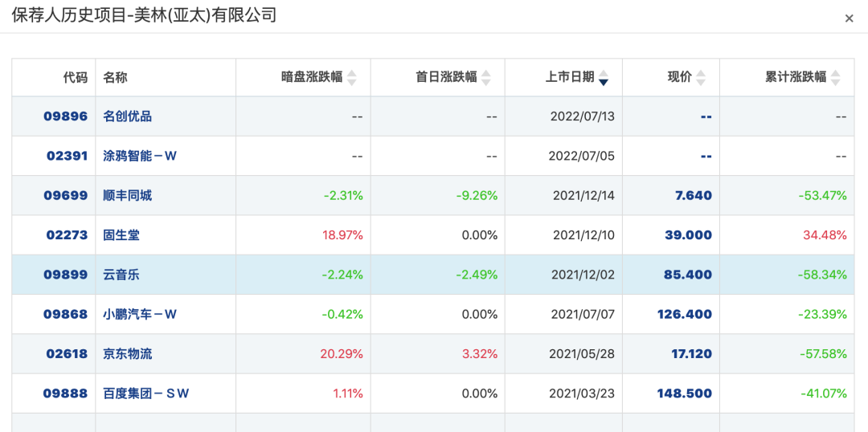
Task: Click first-day change -2.49%
Action: [x=477, y=275]
